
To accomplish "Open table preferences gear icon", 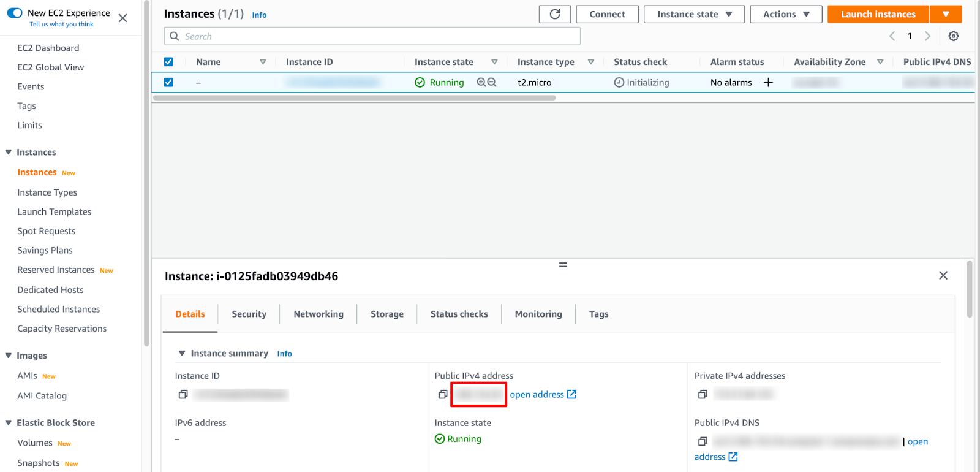I will pos(954,36).
